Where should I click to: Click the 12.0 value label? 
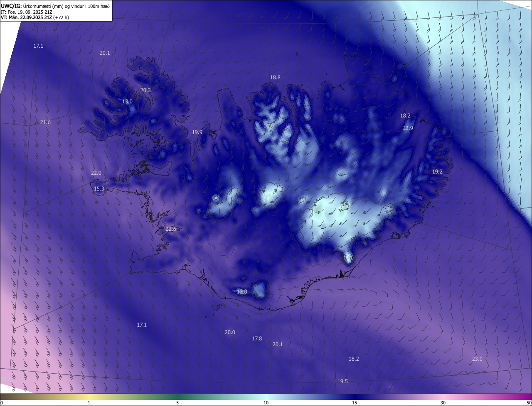pyautogui.click(x=242, y=291)
